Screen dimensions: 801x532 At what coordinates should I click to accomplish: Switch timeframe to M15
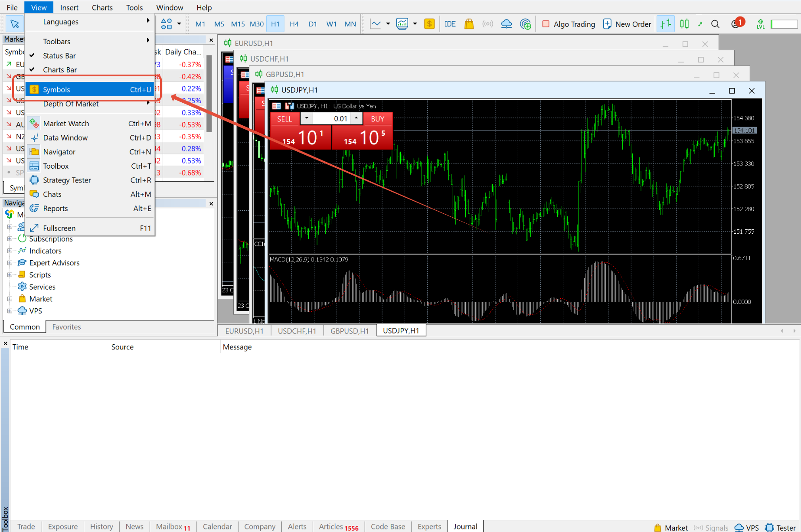[238, 24]
